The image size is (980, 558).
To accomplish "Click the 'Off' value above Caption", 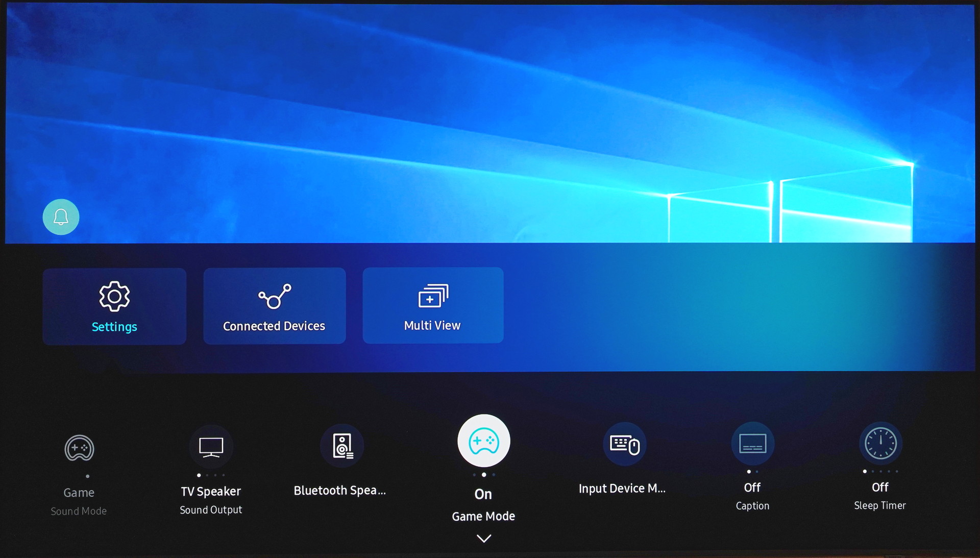I will (752, 488).
